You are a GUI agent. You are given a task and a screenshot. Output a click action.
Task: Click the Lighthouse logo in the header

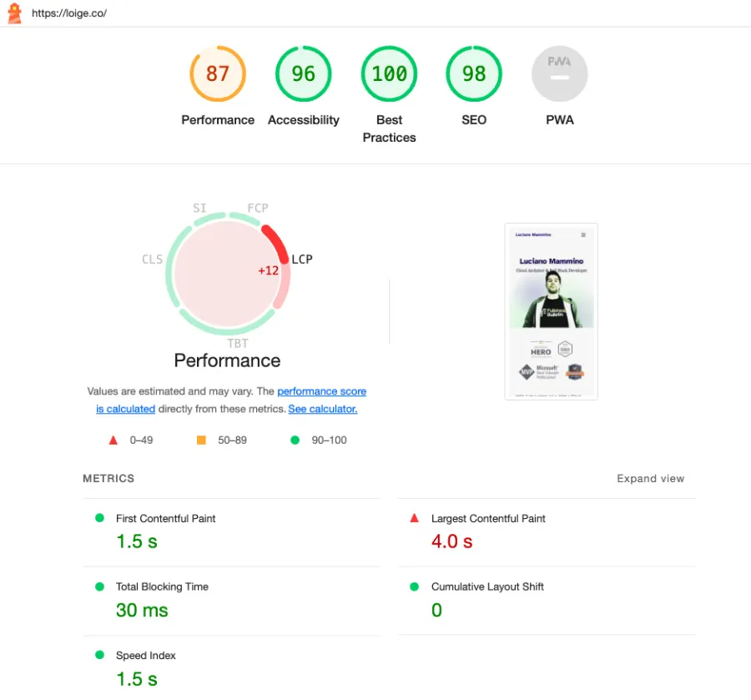[x=13, y=13]
